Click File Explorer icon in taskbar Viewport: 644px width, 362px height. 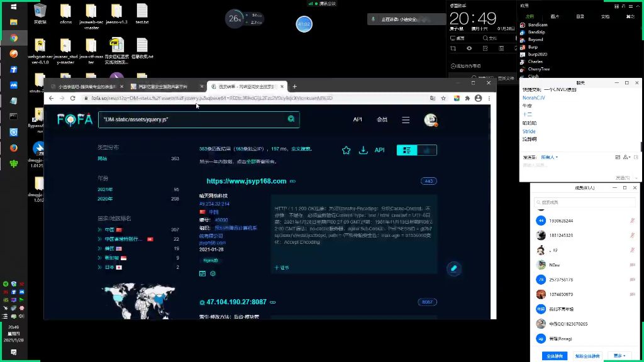(14, 22)
